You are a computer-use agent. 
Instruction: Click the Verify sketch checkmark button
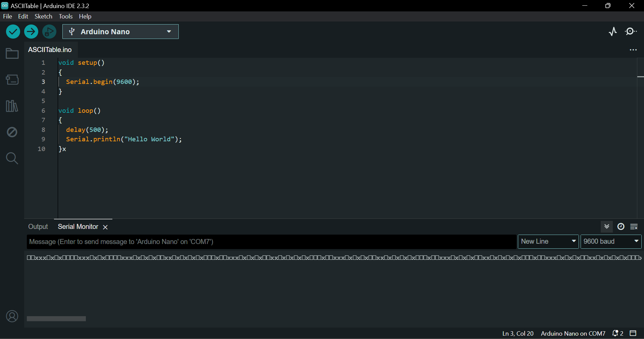13,32
